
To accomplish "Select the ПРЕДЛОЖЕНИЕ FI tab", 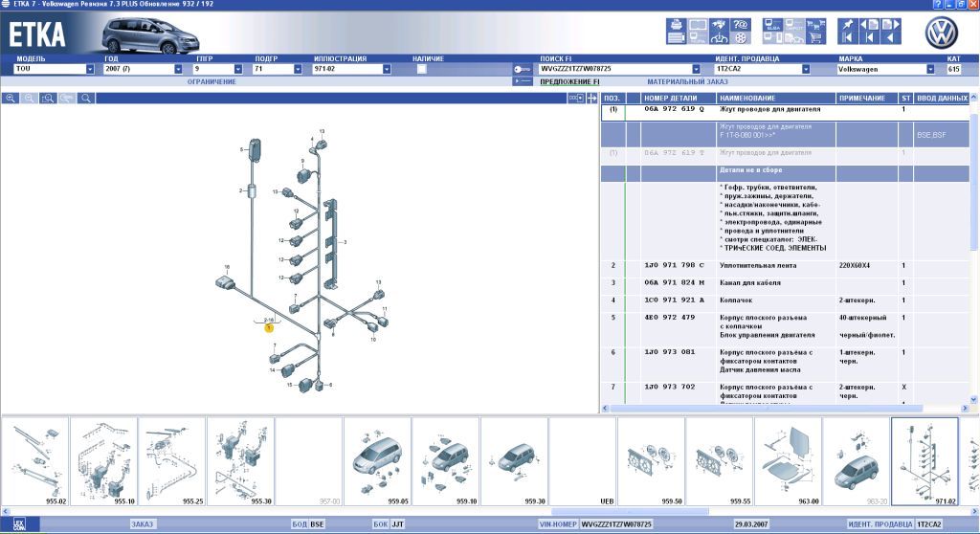I will [x=569, y=82].
